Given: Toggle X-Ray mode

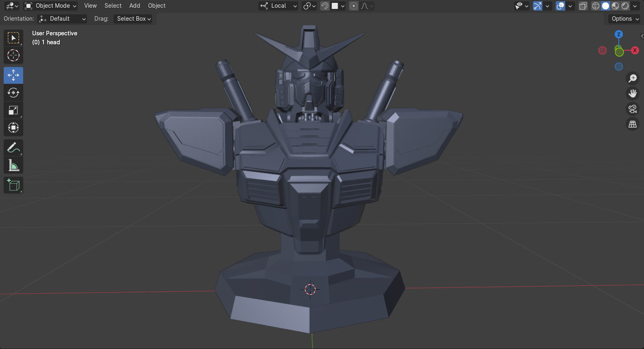Looking at the screenshot, I should point(583,6).
